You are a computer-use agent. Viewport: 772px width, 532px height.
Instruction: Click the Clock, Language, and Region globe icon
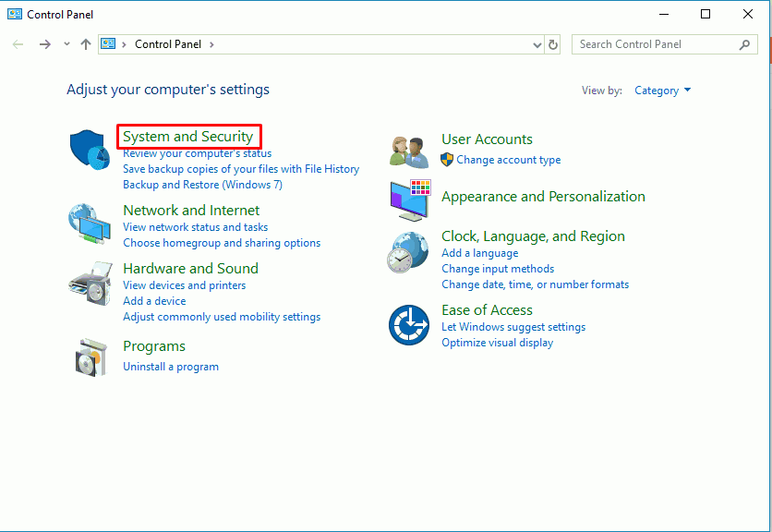click(407, 252)
